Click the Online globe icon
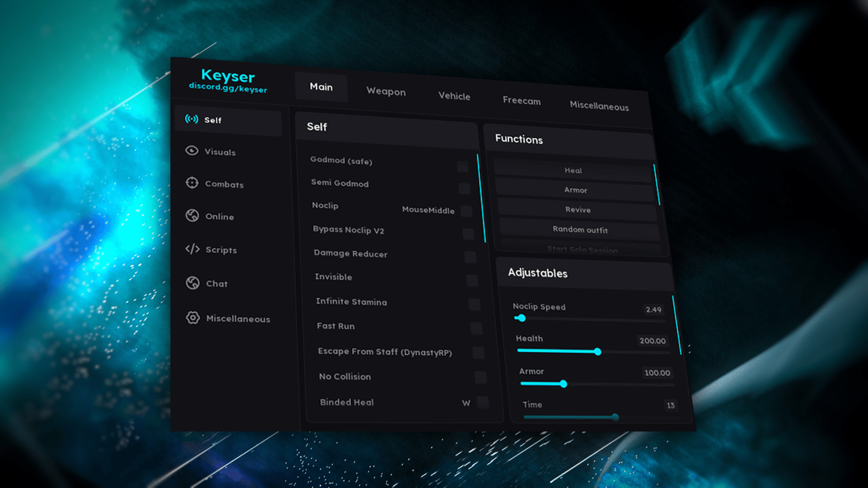The image size is (868, 488). pyautogui.click(x=192, y=215)
